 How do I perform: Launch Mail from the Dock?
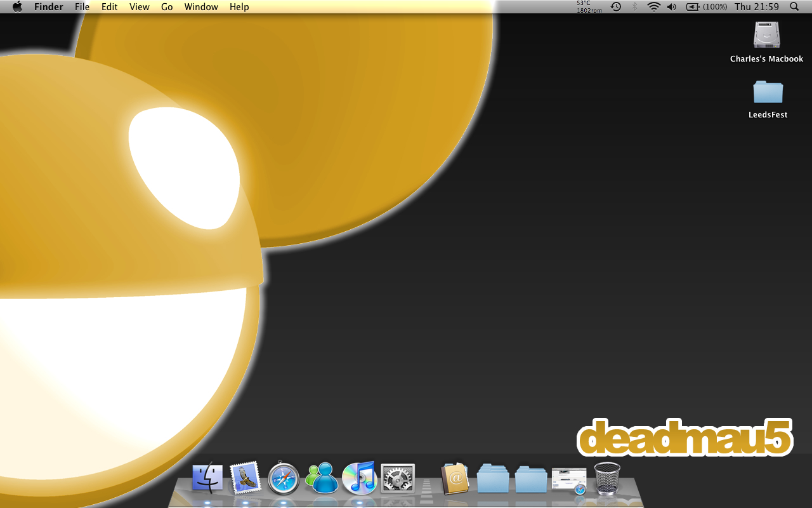[x=246, y=478]
